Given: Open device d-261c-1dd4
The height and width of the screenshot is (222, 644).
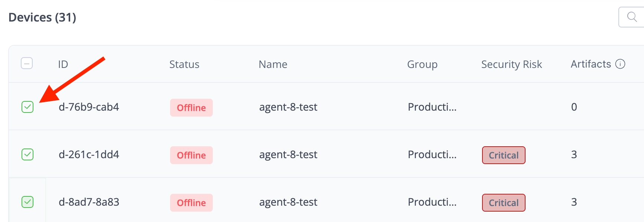Looking at the screenshot, I should pos(89,154).
